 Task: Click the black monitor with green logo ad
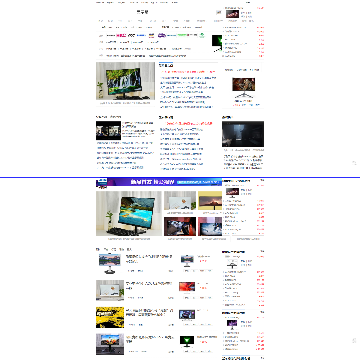pyautogui.click(x=217, y=43)
